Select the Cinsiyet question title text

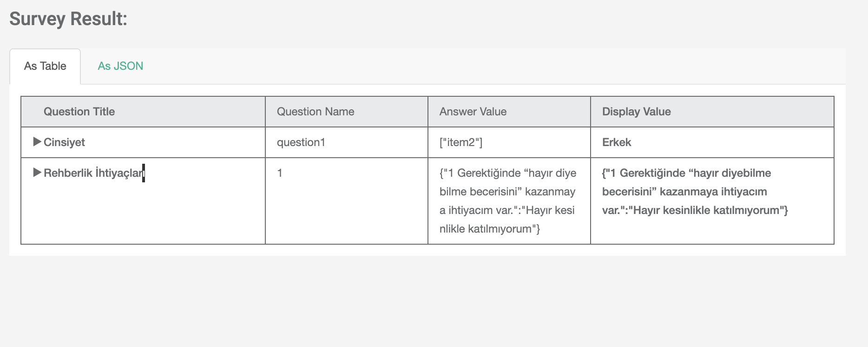(64, 142)
